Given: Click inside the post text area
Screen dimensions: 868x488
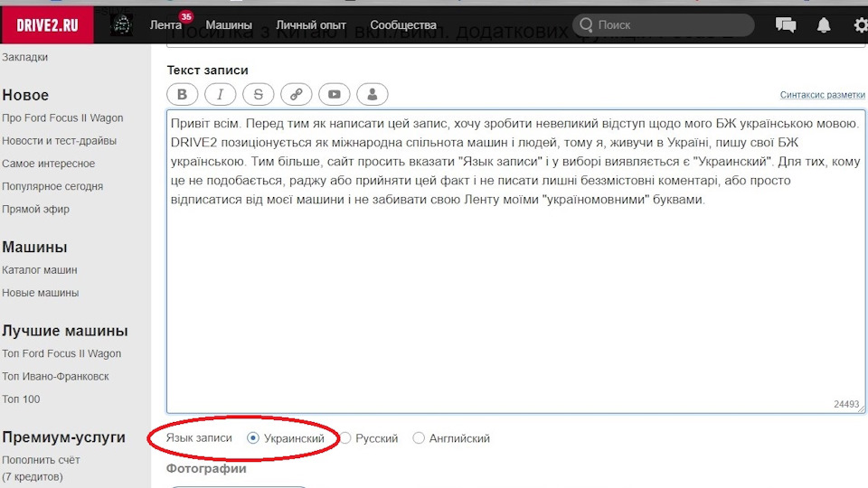Looking at the screenshot, I should click(516, 261).
